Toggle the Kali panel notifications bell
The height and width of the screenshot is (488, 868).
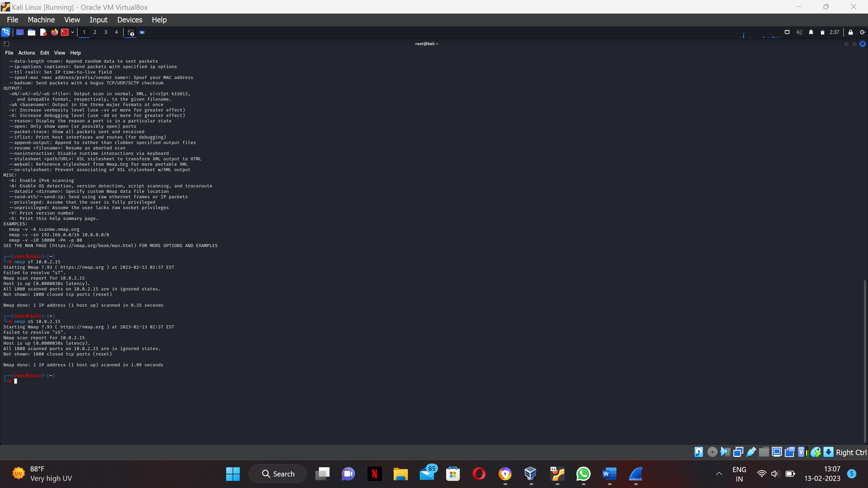(811, 32)
